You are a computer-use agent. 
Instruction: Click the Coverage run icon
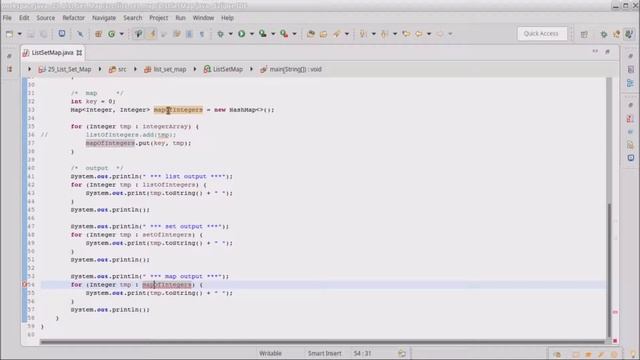[x=263, y=34]
